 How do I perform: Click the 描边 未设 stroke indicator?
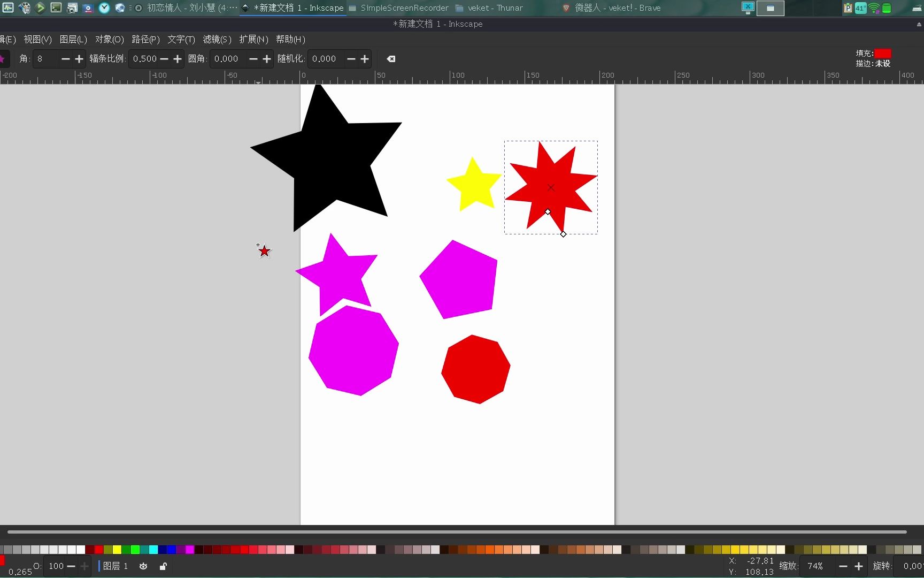pyautogui.click(x=873, y=64)
